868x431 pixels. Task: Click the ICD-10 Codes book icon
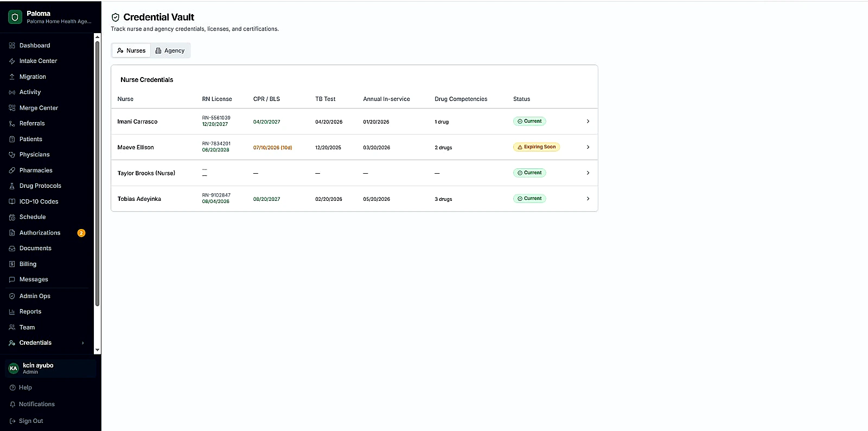click(12, 201)
